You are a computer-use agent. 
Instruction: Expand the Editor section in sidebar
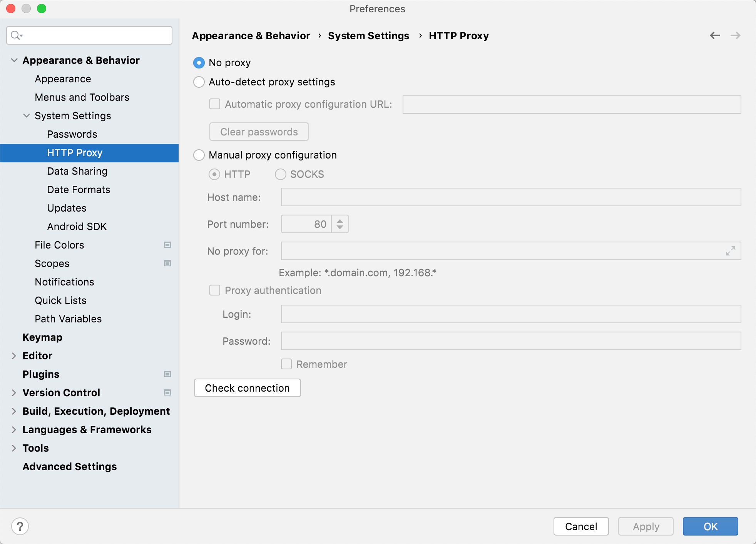pos(13,355)
